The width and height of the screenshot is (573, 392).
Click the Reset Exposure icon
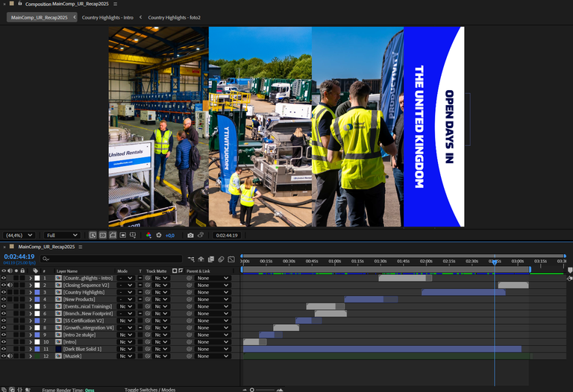click(158, 235)
